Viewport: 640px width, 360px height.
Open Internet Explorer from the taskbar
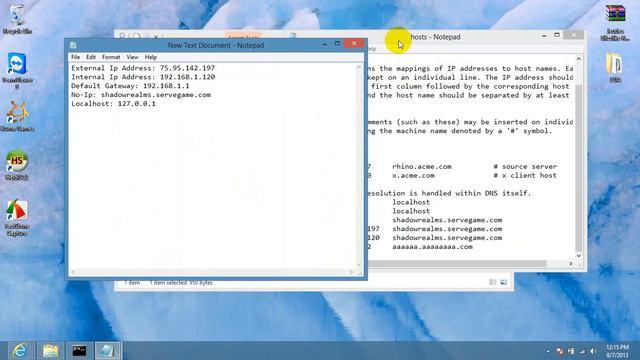coord(19,351)
